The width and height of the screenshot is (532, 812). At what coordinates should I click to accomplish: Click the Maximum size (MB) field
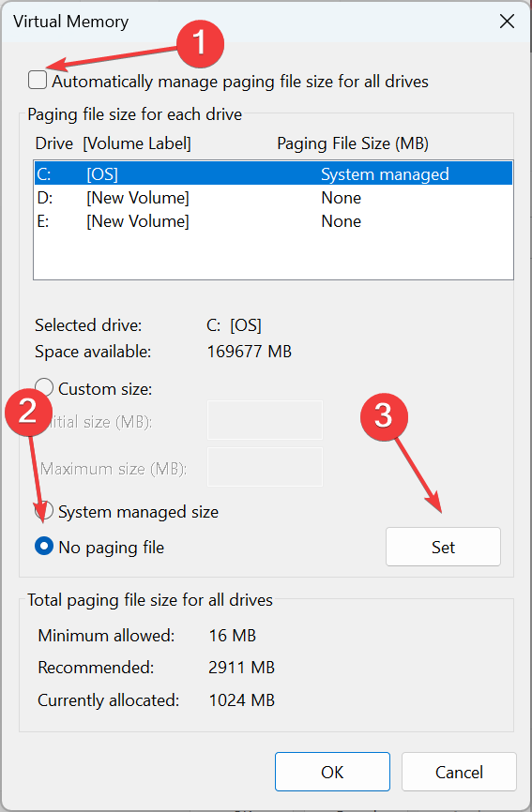(265, 467)
